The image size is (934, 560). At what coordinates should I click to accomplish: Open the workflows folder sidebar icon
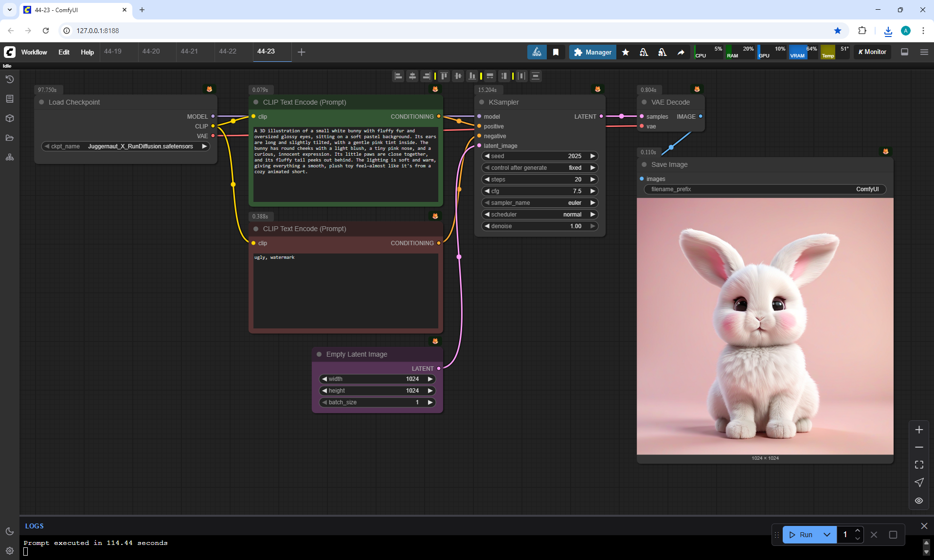(x=10, y=138)
